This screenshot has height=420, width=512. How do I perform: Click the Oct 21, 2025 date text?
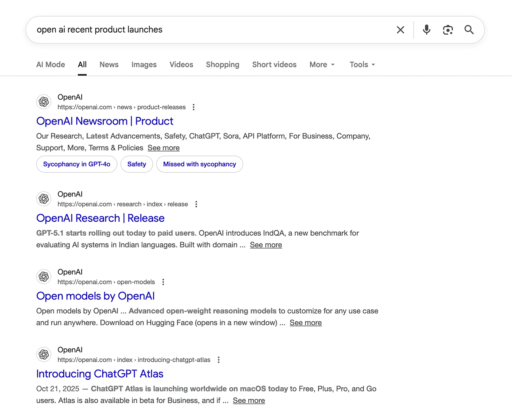[x=58, y=389]
